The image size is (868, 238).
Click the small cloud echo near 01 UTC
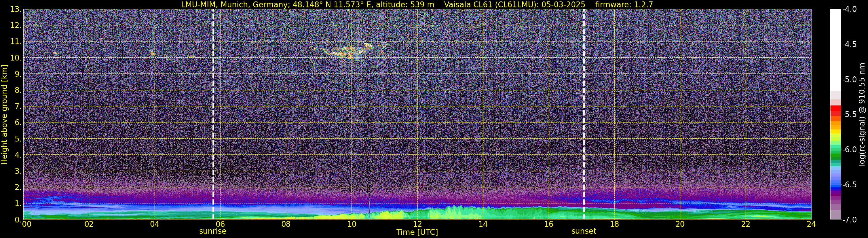(x=55, y=53)
